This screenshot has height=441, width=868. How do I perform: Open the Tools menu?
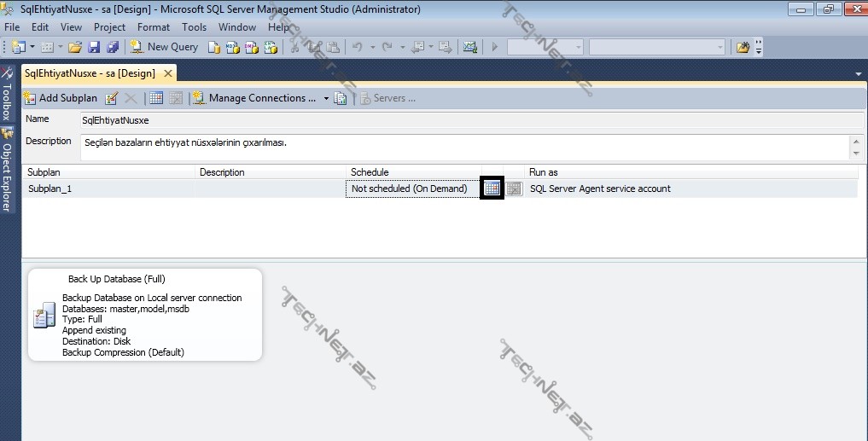[194, 27]
